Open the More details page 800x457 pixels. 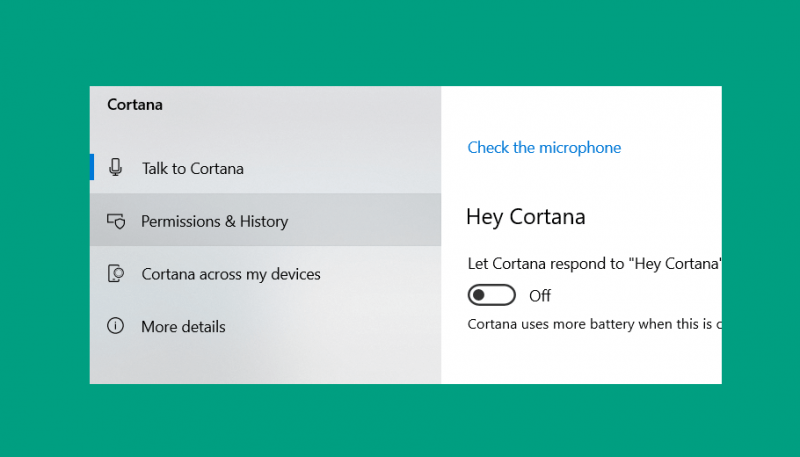[x=265, y=326]
